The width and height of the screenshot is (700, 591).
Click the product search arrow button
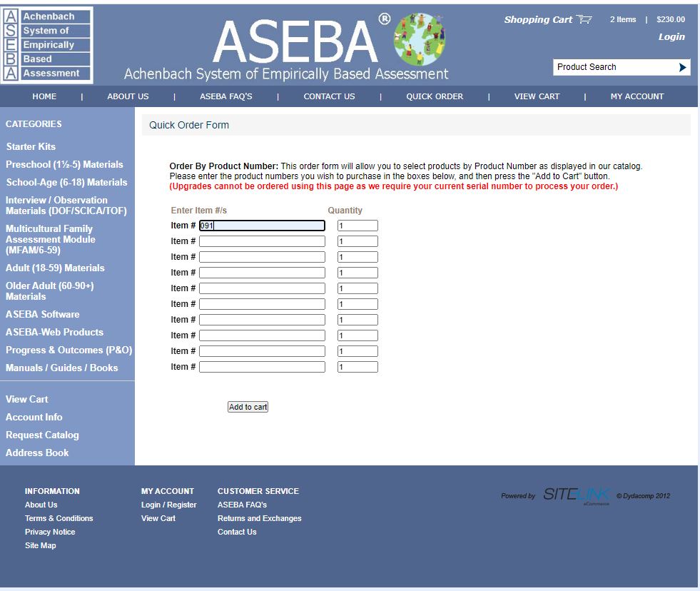click(684, 67)
